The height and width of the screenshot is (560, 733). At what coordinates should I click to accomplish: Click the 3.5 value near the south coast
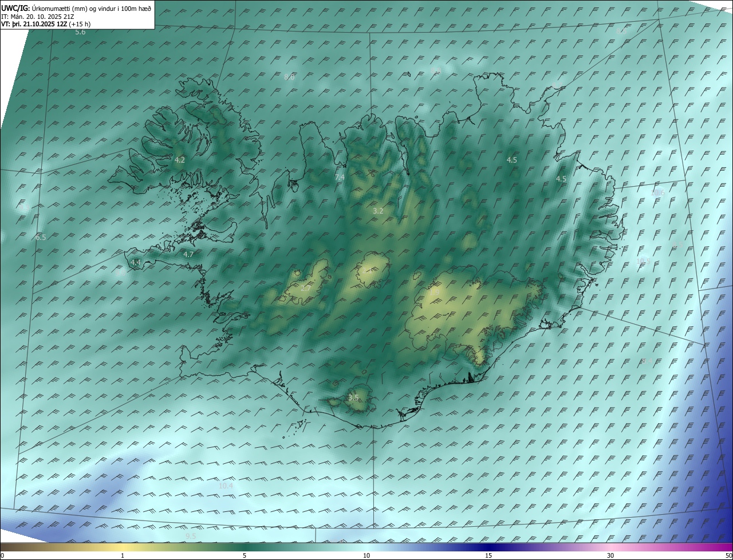coord(353,397)
